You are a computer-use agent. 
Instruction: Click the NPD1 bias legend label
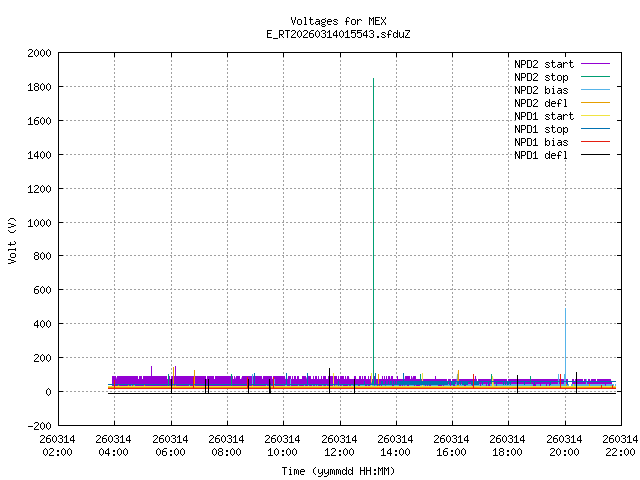tap(541, 142)
